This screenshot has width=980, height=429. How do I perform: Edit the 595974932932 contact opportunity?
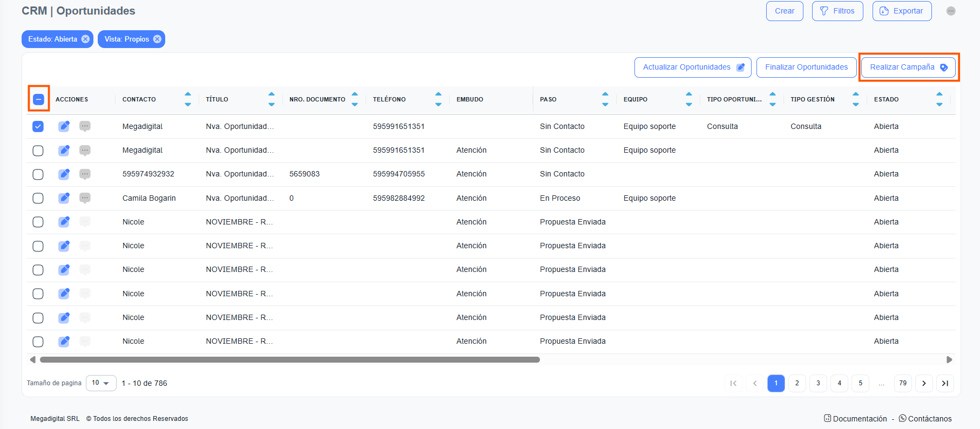(64, 174)
